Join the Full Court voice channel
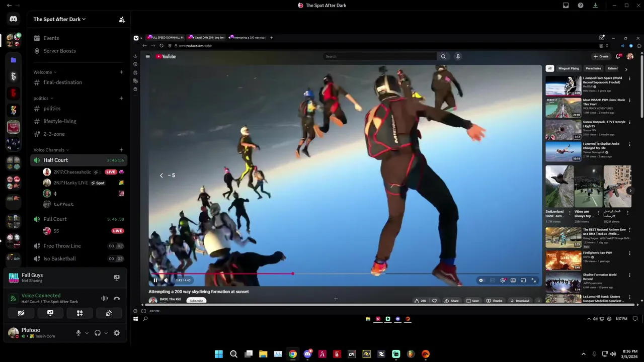 pos(78,219)
